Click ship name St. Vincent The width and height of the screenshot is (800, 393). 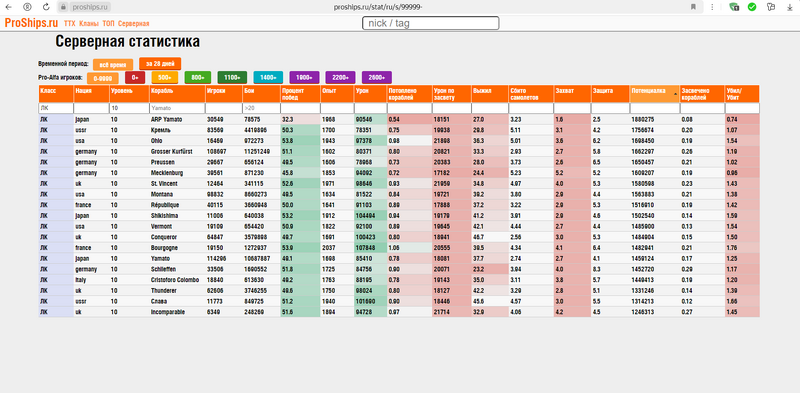pos(164,183)
